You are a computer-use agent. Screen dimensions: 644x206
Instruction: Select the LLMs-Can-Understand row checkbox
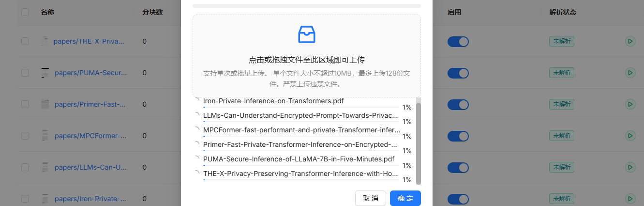click(x=25, y=167)
